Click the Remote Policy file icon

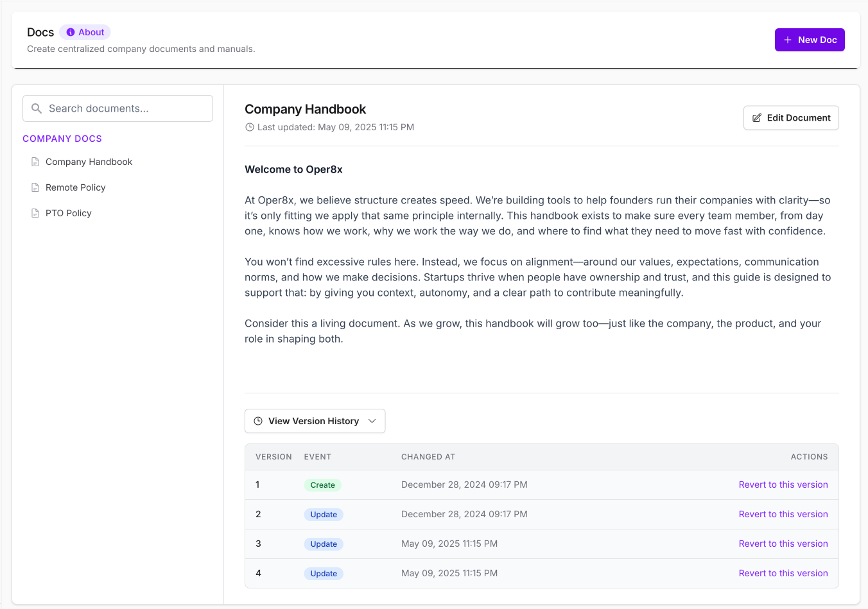click(35, 187)
